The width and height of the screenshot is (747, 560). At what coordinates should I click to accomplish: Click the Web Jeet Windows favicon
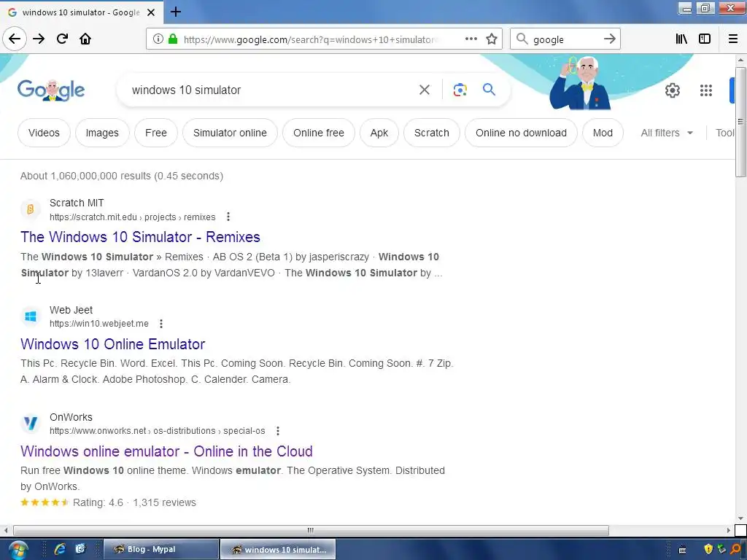pyautogui.click(x=31, y=316)
